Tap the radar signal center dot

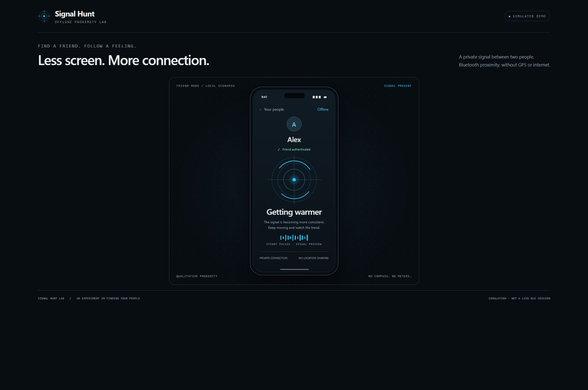pyautogui.click(x=294, y=180)
